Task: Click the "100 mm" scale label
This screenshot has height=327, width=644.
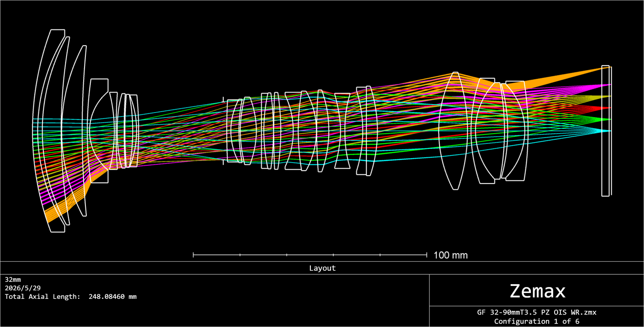Action: pos(450,255)
